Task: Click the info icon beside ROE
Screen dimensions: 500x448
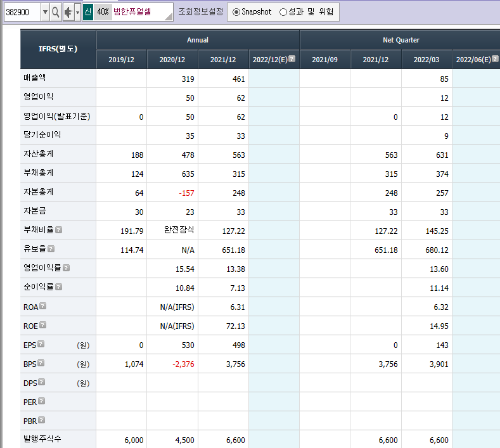Action: click(42, 325)
